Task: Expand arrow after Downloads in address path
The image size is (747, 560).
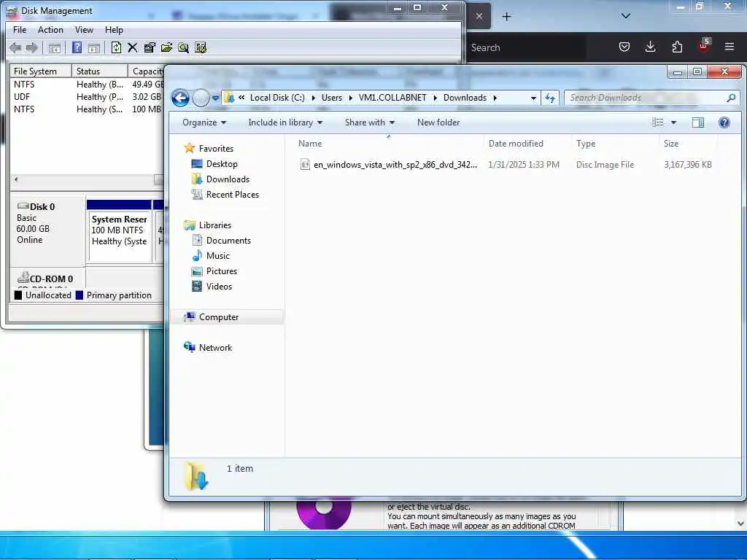Action: 495,98
